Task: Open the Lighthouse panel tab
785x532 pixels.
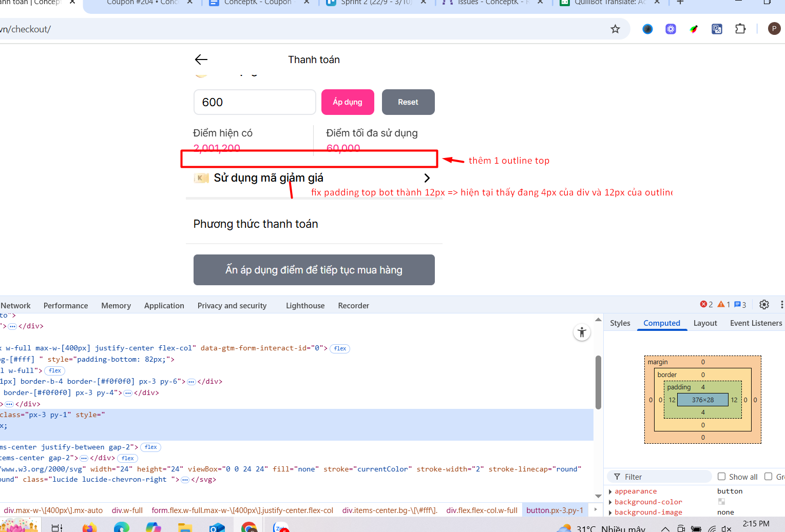Action: pyautogui.click(x=305, y=306)
